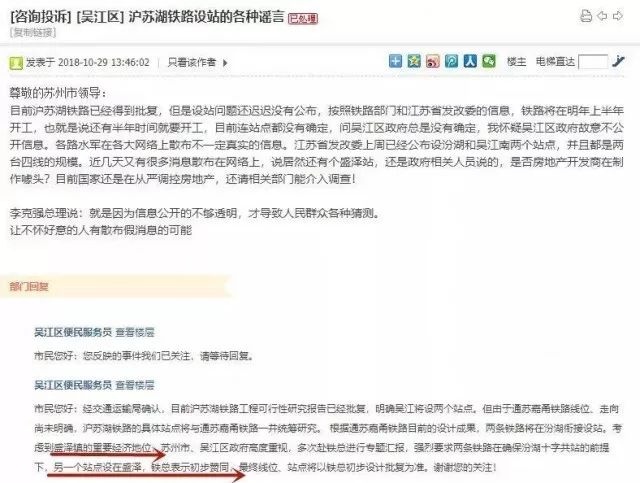Go to next thread with right arrow
This screenshot has height=483, width=640.
pyautogui.click(x=618, y=16)
